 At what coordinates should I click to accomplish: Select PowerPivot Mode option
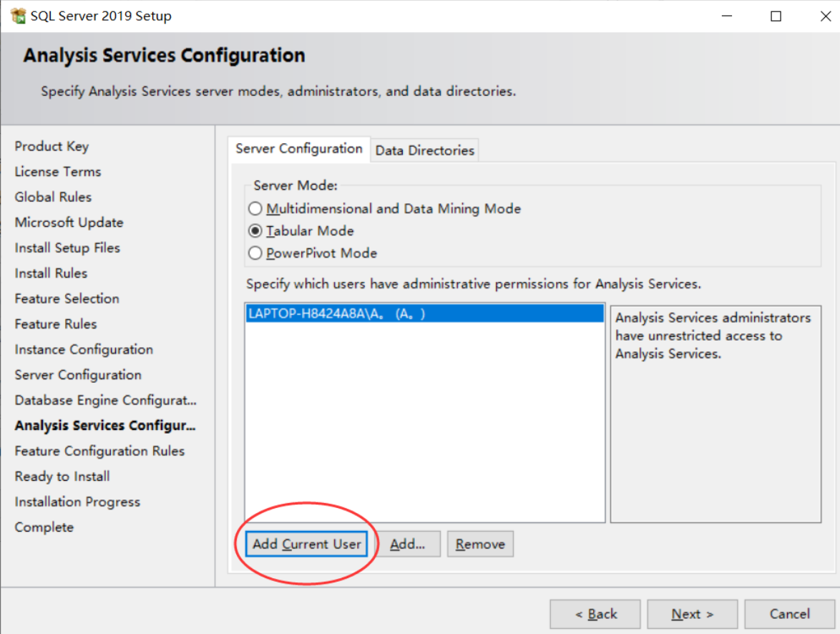255,253
